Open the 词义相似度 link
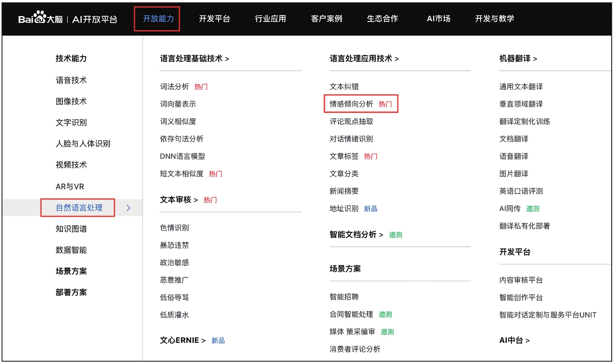Image resolution: width=613 pixels, height=364 pixels. tap(178, 122)
